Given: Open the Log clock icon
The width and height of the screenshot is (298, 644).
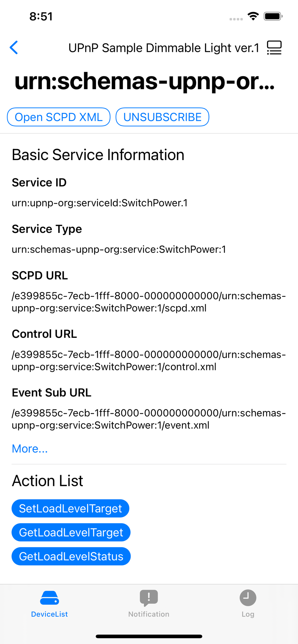Looking at the screenshot, I should 248,598.
